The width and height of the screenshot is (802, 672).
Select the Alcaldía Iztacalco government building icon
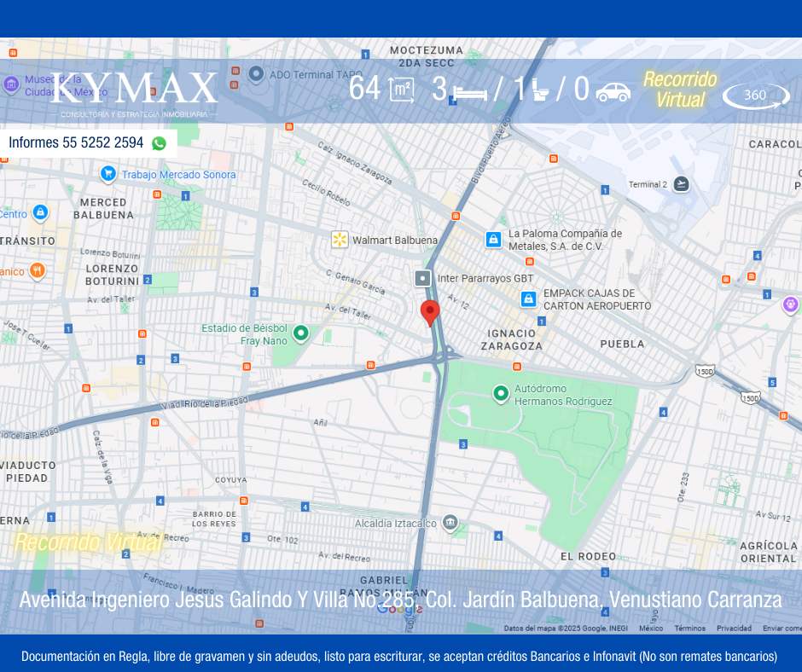click(450, 523)
